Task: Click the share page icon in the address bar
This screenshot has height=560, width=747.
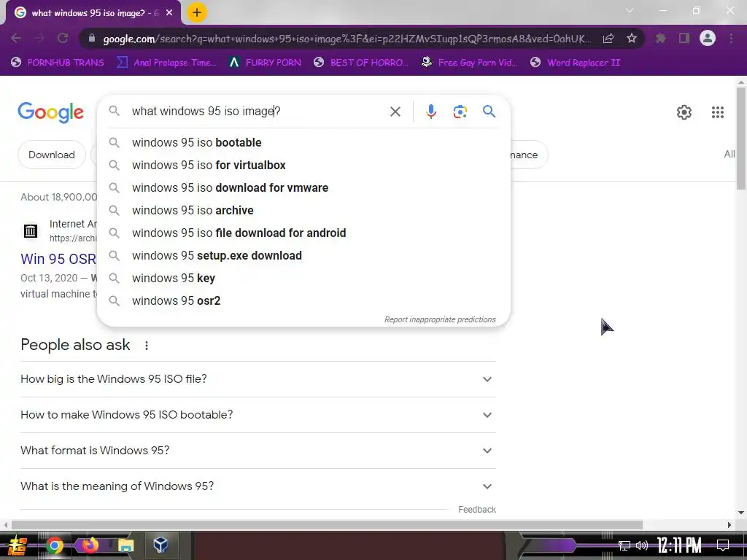Action: click(x=608, y=39)
